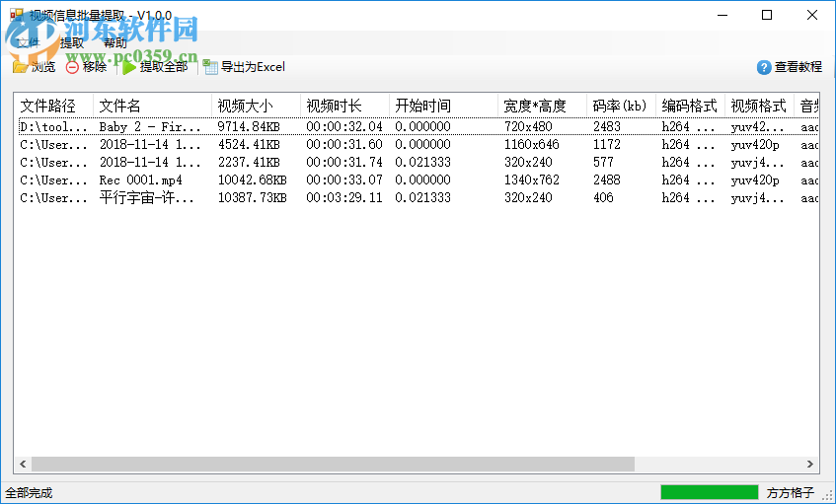The width and height of the screenshot is (836, 504).
Task: Sort by 文件名 column header
Action: pos(152,106)
